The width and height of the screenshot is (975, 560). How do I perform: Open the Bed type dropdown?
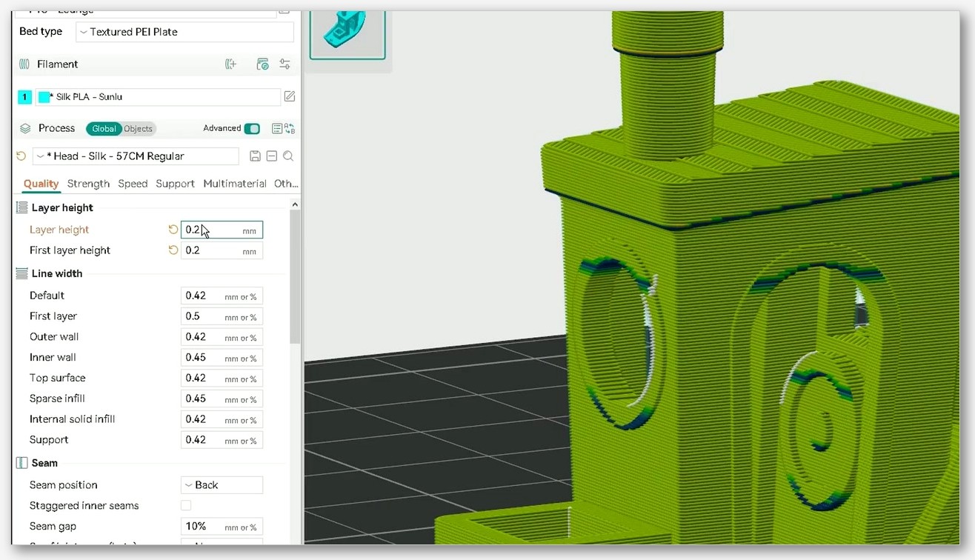point(184,32)
